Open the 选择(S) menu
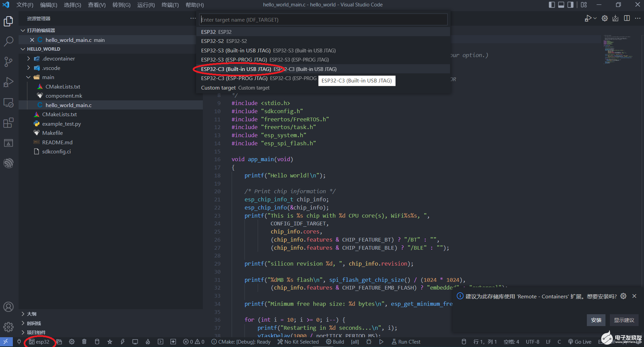This screenshot has width=644, height=347. coord(72,5)
